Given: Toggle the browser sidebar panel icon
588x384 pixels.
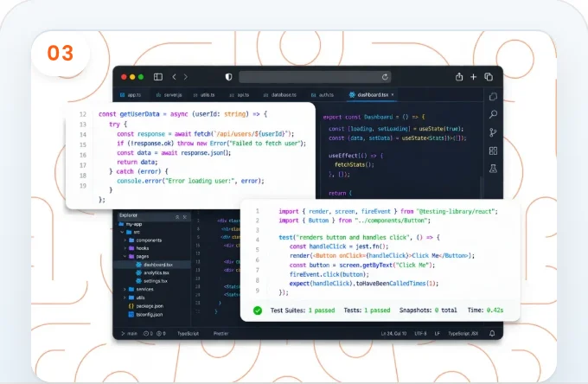Looking at the screenshot, I should (x=158, y=77).
